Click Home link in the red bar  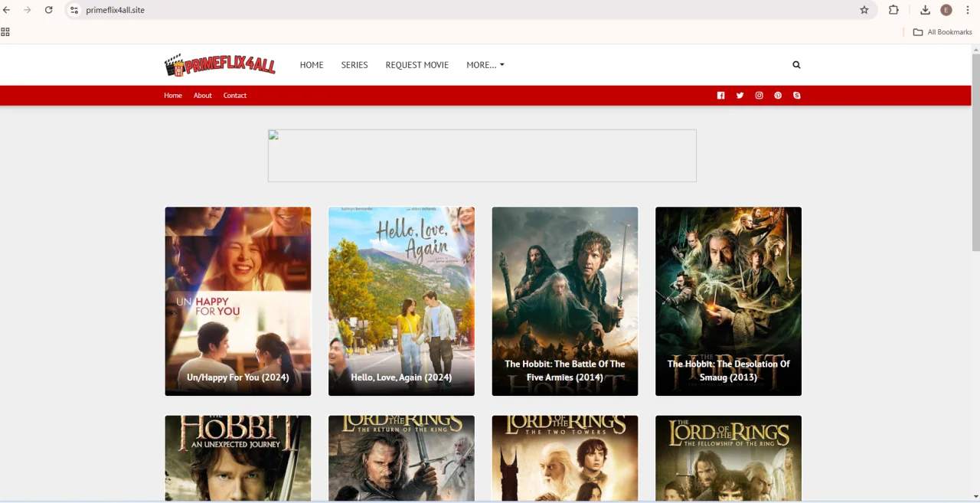[173, 96]
